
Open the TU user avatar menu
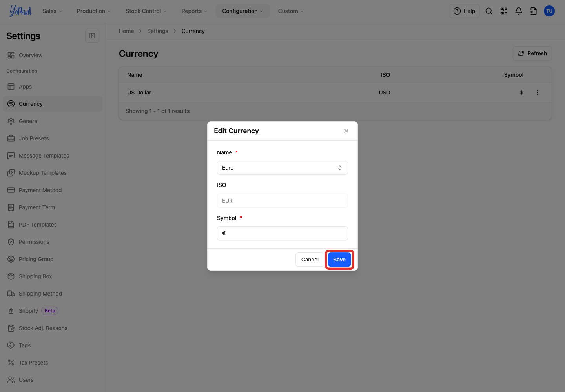pos(549,11)
